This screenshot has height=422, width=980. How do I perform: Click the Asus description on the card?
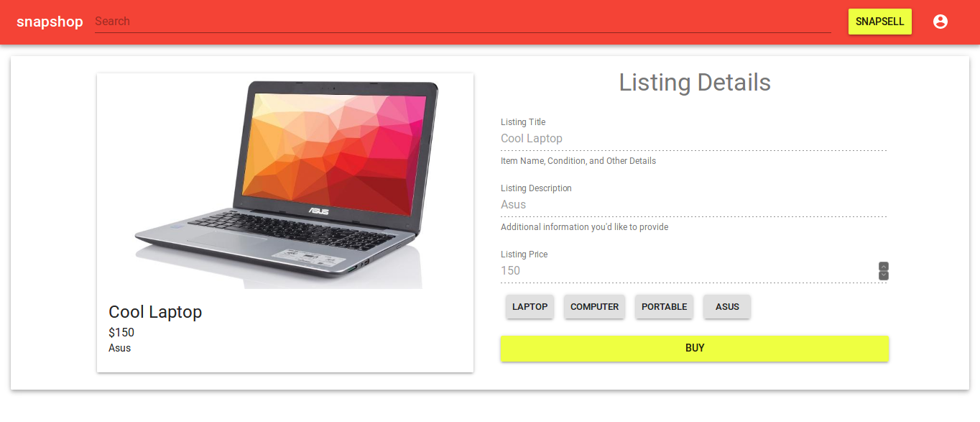pos(120,348)
